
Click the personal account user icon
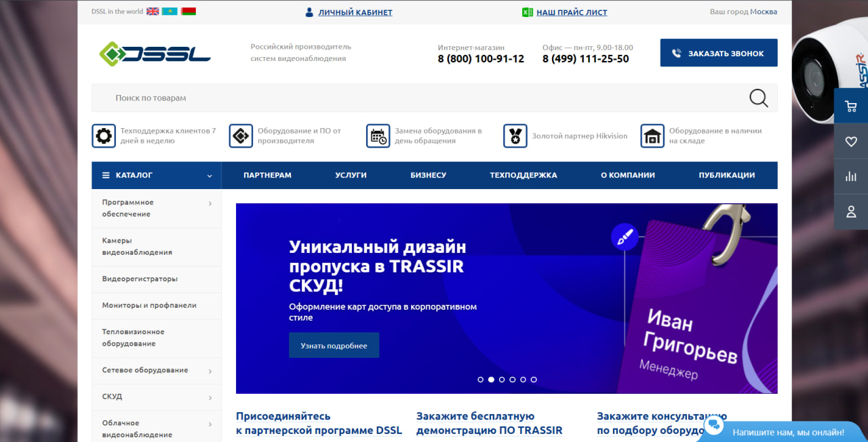click(309, 12)
